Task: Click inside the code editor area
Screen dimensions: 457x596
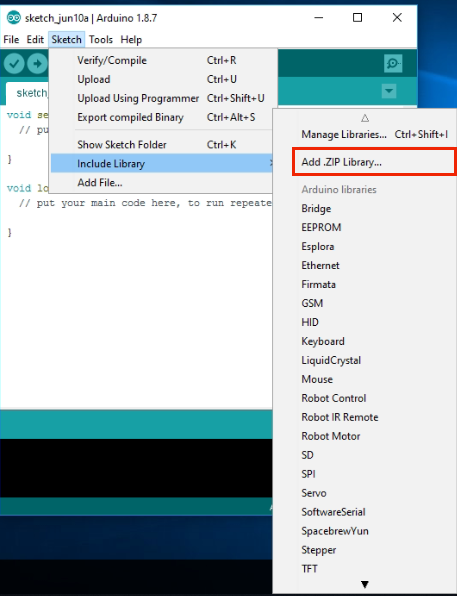Action: coord(137,304)
